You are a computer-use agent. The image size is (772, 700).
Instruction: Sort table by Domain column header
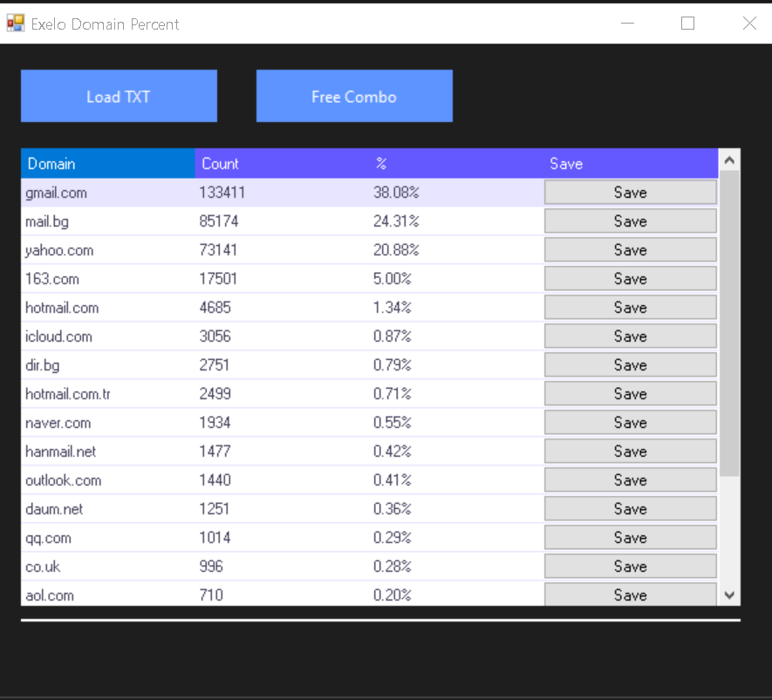point(108,163)
